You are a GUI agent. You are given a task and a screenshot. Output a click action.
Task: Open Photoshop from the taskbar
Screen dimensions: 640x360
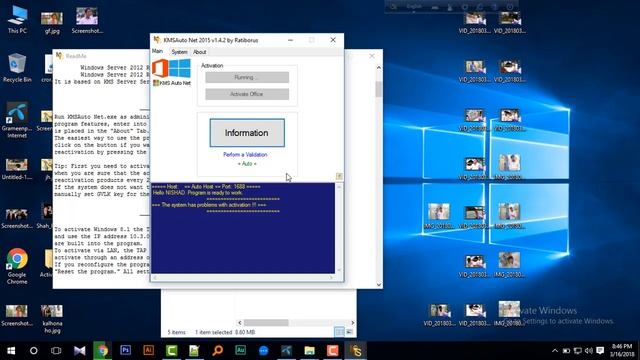coord(125,350)
